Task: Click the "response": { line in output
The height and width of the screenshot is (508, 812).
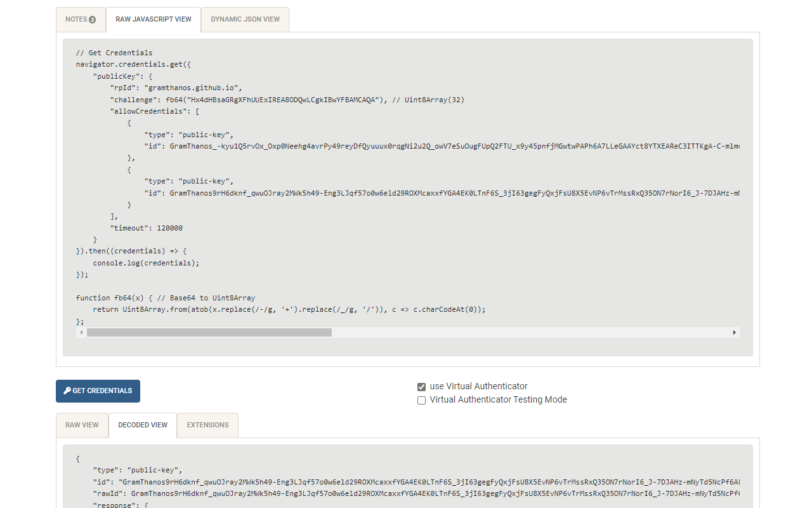Action: pos(121,505)
